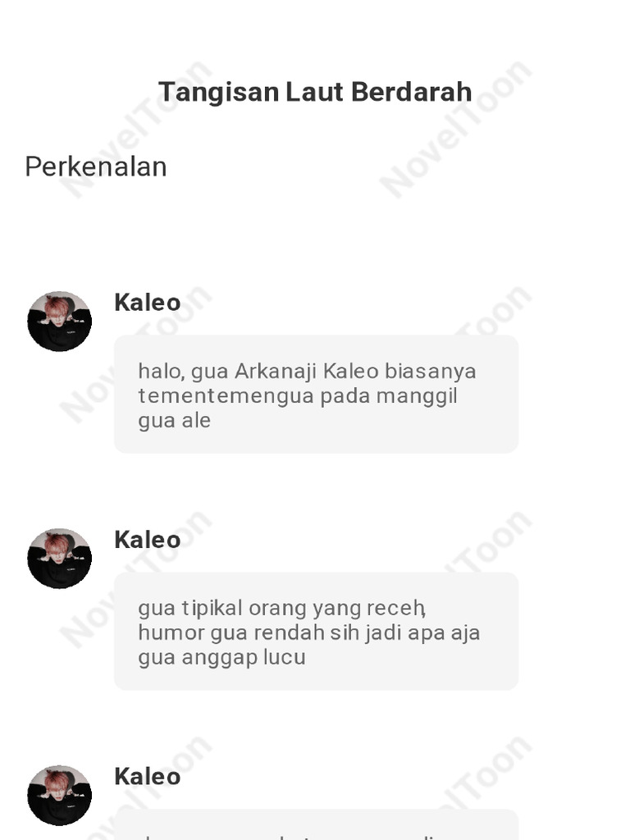Tap the second Kaleo profile avatar
The height and width of the screenshot is (840, 630).
[x=59, y=558]
